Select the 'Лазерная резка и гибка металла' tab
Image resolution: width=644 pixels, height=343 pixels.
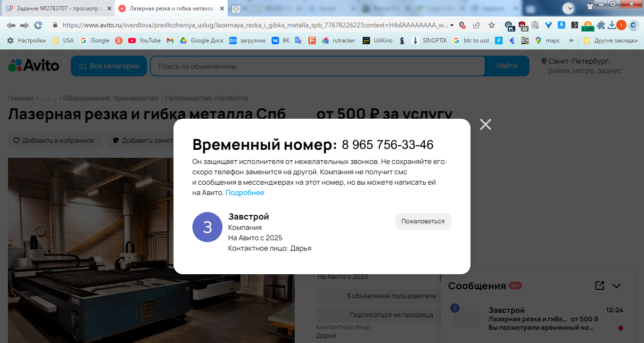click(x=172, y=8)
